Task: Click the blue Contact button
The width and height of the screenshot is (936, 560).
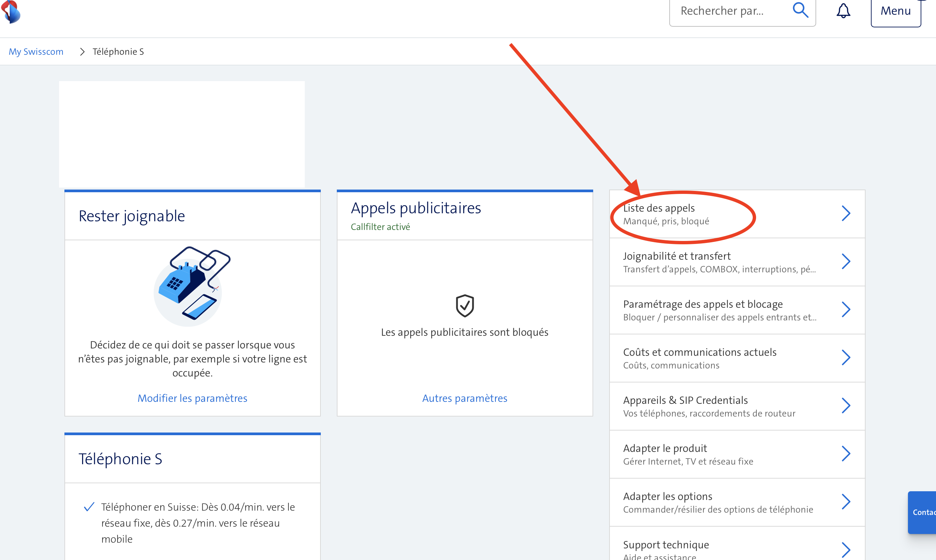Action: pos(922,512)
